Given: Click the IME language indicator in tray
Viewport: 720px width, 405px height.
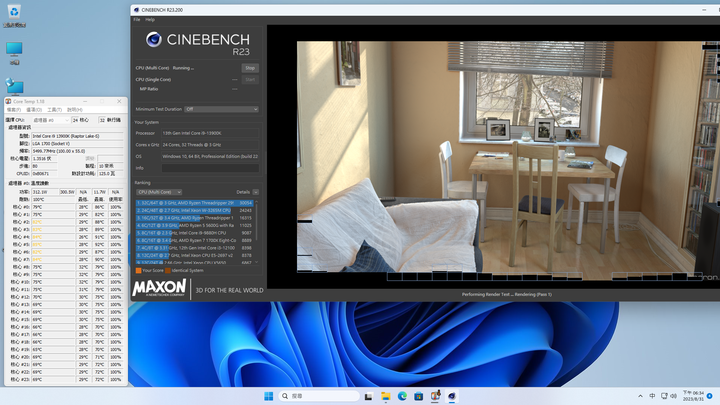Looking at the screenshot, I should click(x=652, y=396).
